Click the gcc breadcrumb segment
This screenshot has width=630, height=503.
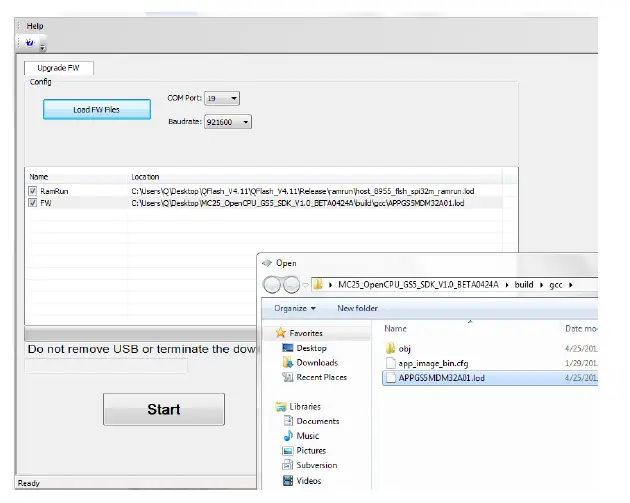[x=556, y=285]
